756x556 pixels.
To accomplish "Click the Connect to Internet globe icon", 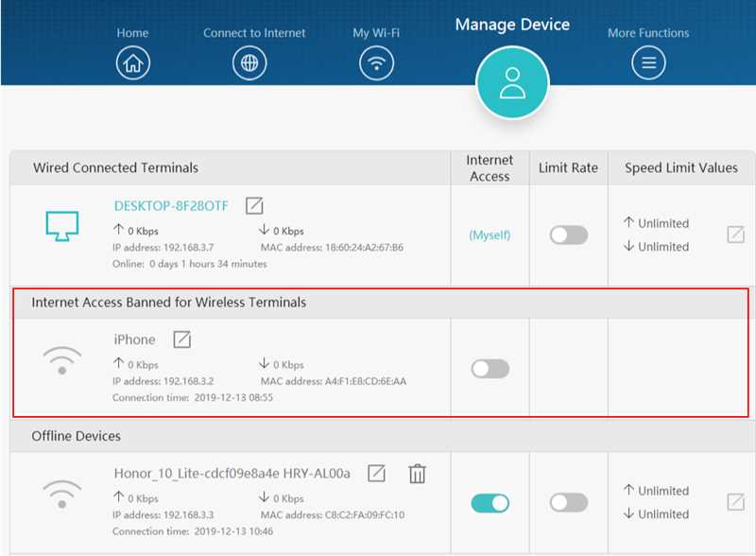I will coord(249,63).
